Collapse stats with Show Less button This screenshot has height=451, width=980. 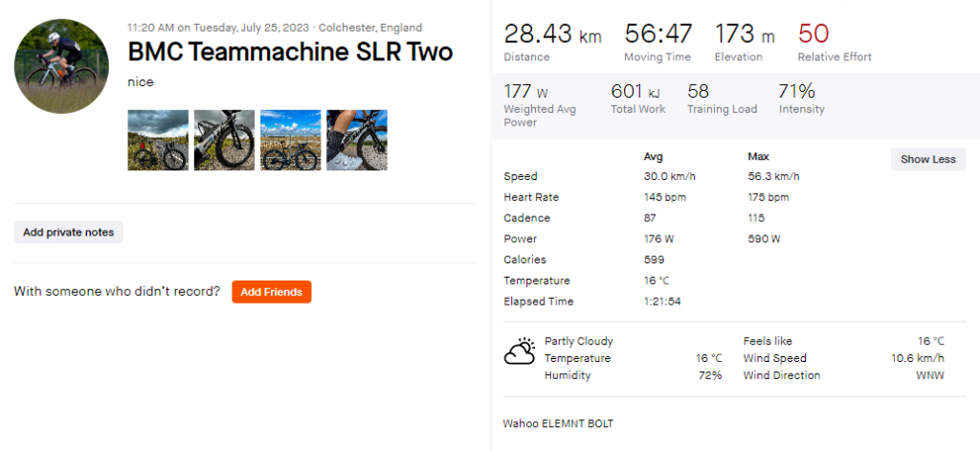click(x=927, y=159)
